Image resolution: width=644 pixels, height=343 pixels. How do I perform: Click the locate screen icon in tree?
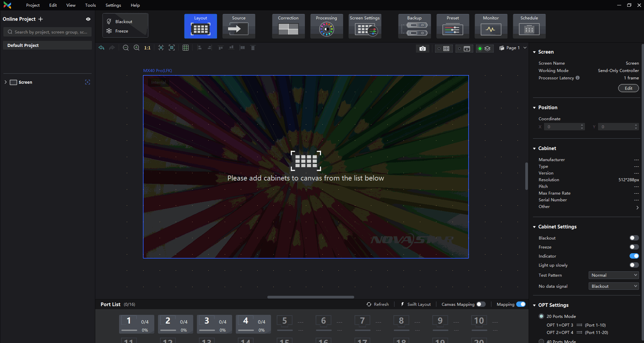88,82
